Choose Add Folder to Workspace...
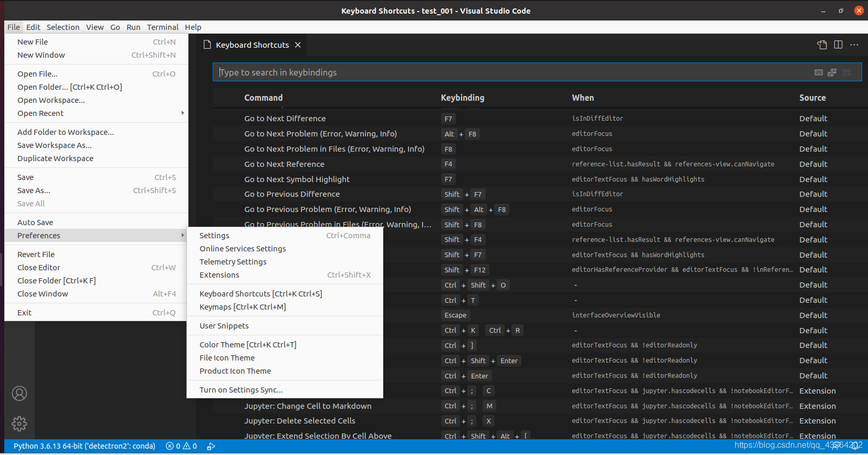The image size is (868, 455). 96,132
